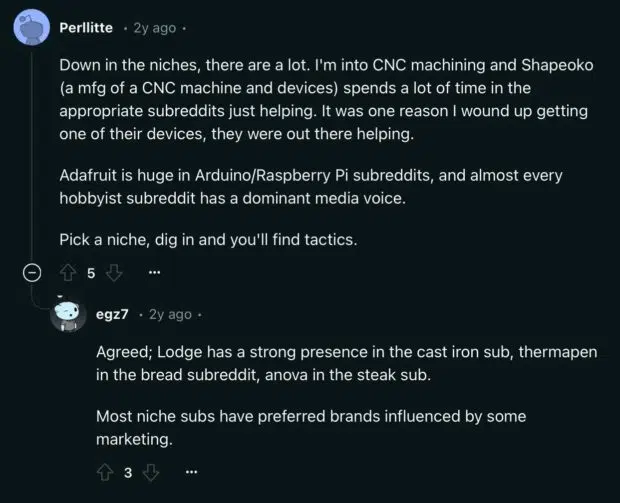Click the vote count 3 on egz7's reply
The width and height of the screenshot is (620, 503).
click(128, 472)
